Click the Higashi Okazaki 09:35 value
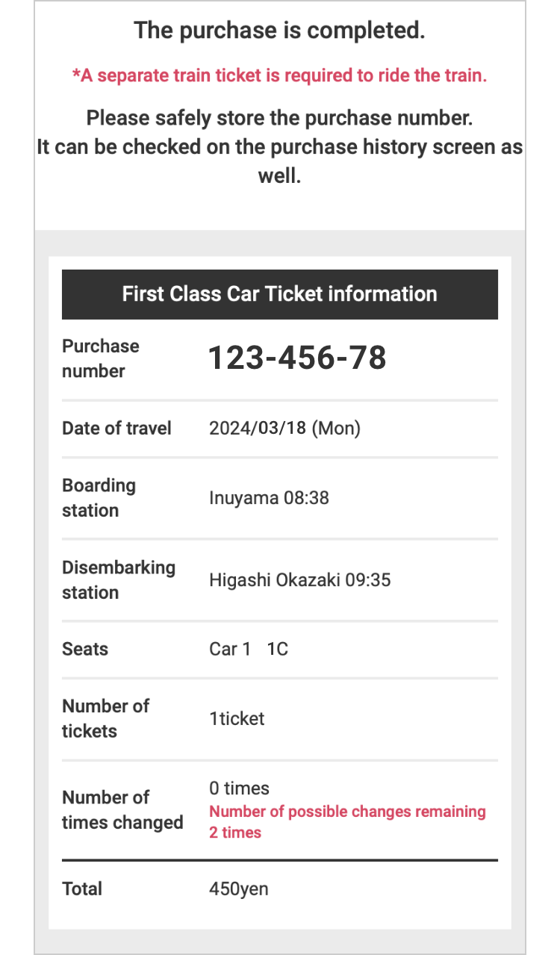This screenshot has height=955, width=560. [299, 579]
